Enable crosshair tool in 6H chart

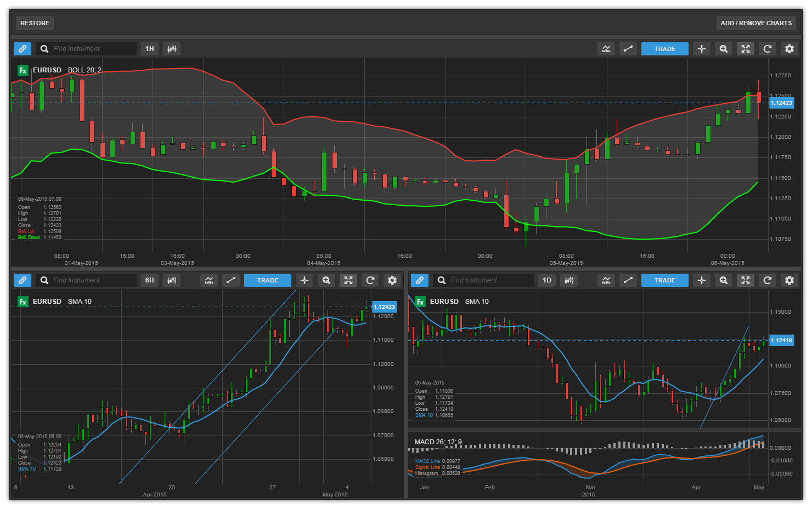click(304, 280)
